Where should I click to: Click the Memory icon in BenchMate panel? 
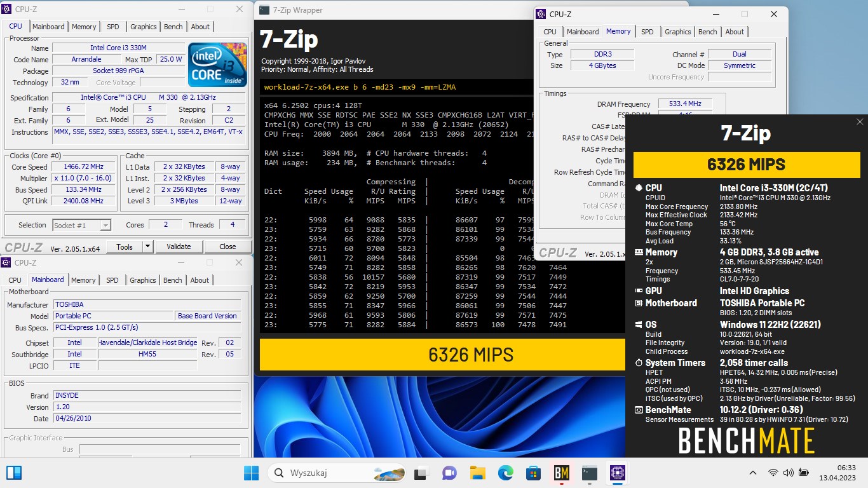click(639, 252)
